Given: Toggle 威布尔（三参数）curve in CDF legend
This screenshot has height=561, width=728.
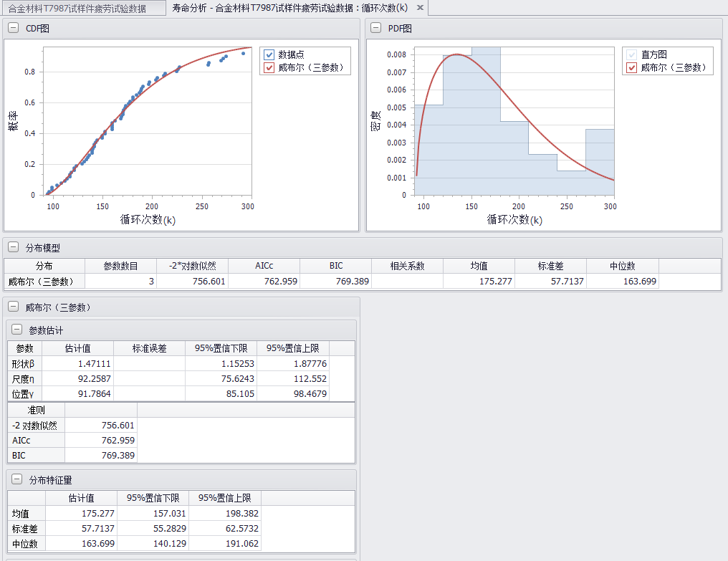Looking at the screenshot, I should coord(269,68).
